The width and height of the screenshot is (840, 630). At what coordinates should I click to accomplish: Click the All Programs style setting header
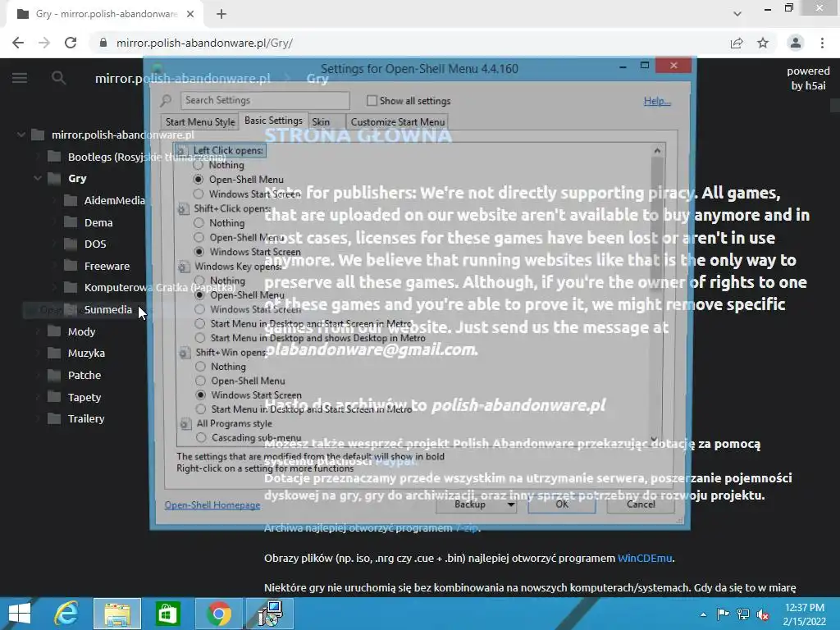tap(234, 423)
